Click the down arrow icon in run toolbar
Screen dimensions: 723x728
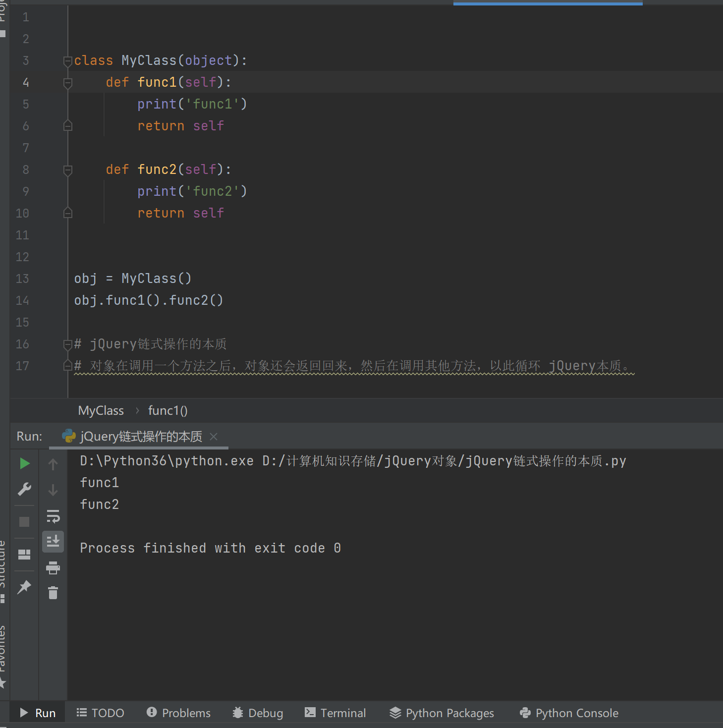53,490
